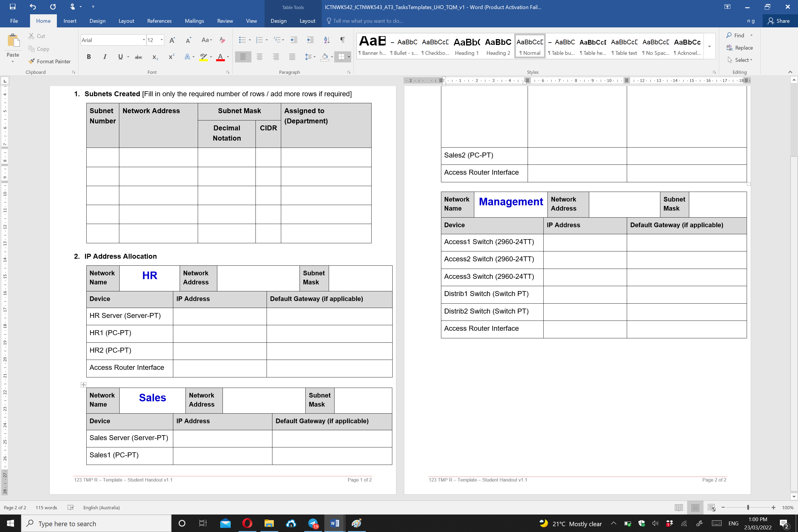
Task: Apply the Heading 2 style
Action: pyautogui.click(x=498, y=46)
